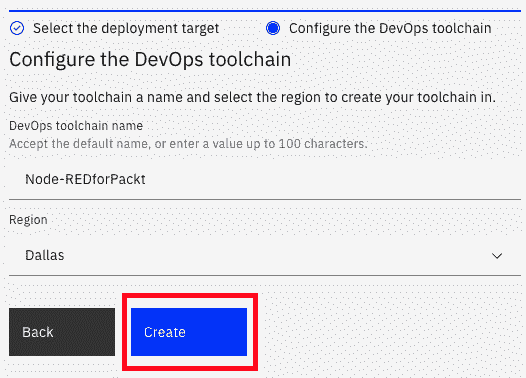Expand the Region chevron arrow
This screenshot has width=526, height=378.
pos(497,256)
